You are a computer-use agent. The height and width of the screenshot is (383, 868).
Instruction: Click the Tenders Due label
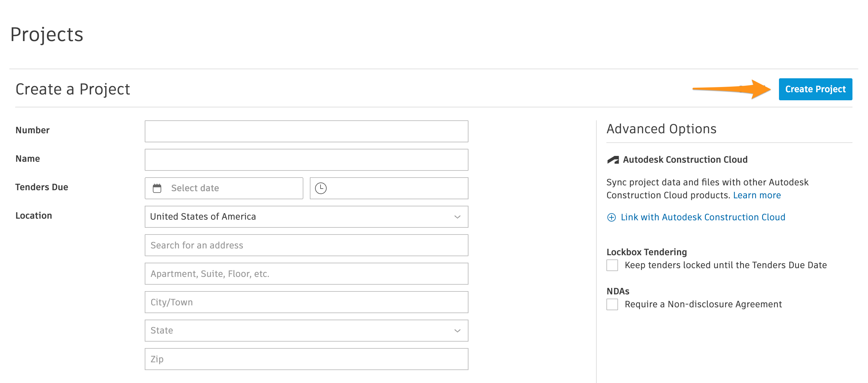(42, 187)
